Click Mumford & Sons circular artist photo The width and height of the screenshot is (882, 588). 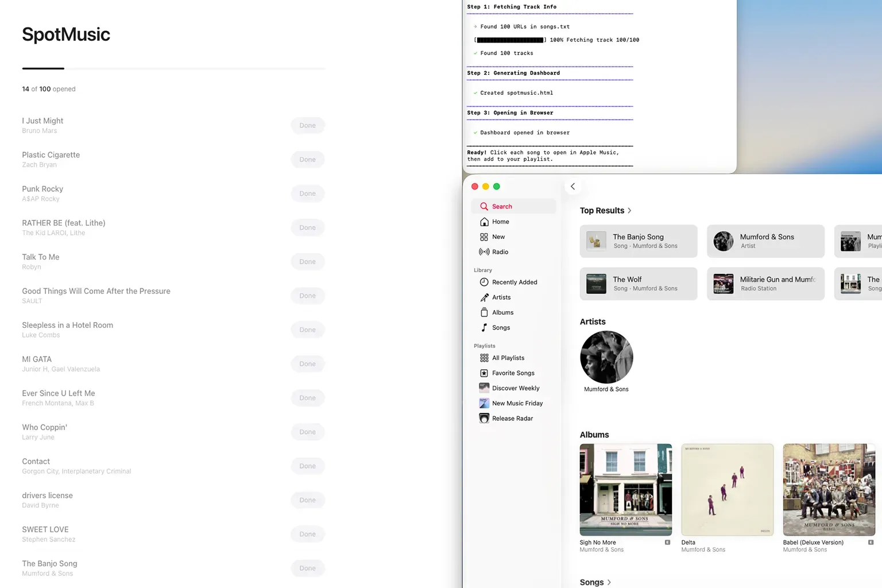(x=606, y=357)
